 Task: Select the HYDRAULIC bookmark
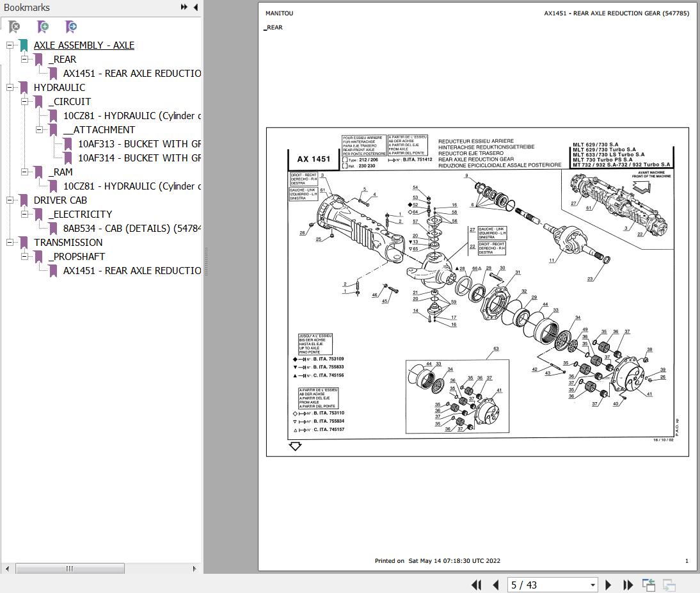tap(60, 87)
